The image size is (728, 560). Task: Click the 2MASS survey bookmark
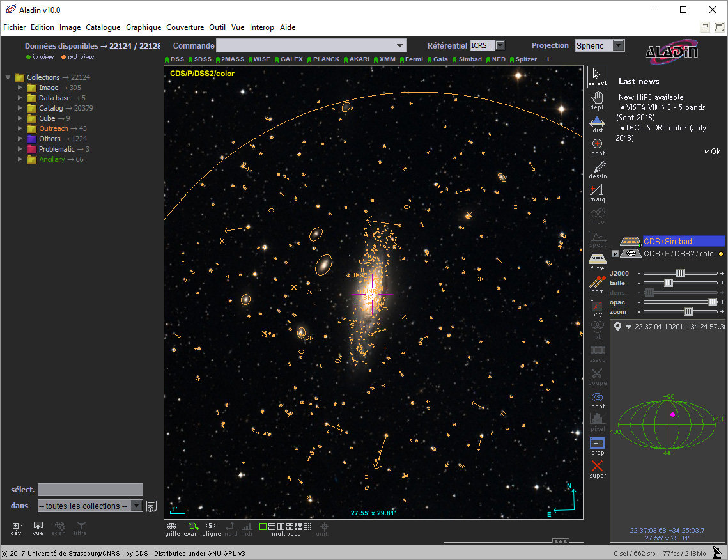pyautogui.click(x=231, y=59)
